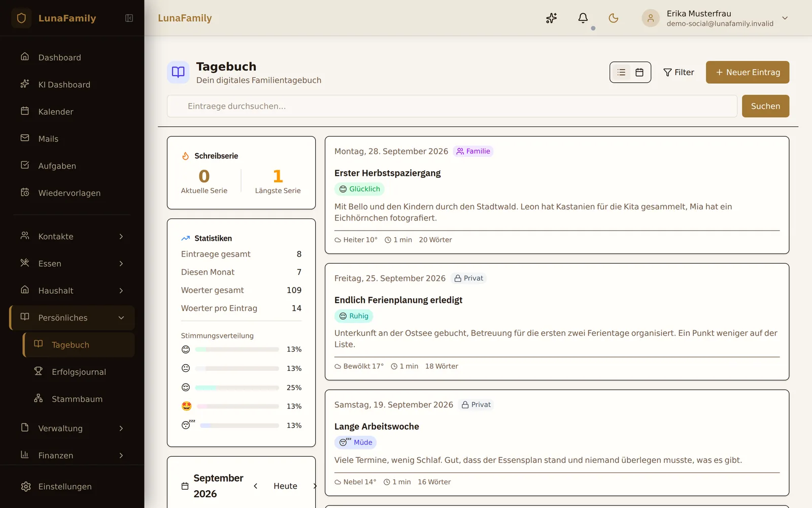Click the Glücklich mood badge

tap(359, 189)
